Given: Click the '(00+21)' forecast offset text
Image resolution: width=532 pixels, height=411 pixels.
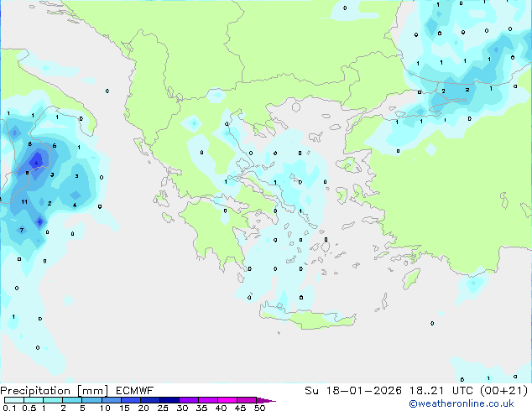Looking at the screenshot, I should pyautogui.click(x=503, y=390).
